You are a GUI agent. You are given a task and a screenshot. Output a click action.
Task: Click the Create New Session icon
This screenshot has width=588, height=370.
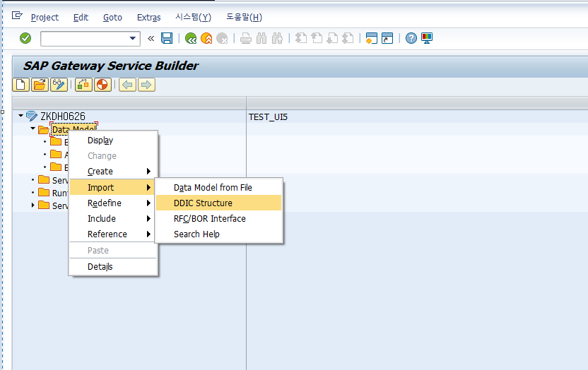point(371,38)
